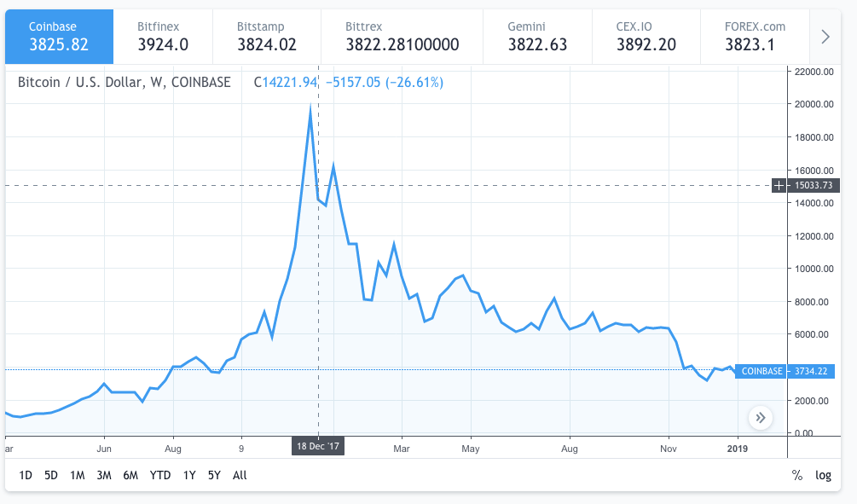Click the COINBASE 3734.22 price label

coord(784,371)
